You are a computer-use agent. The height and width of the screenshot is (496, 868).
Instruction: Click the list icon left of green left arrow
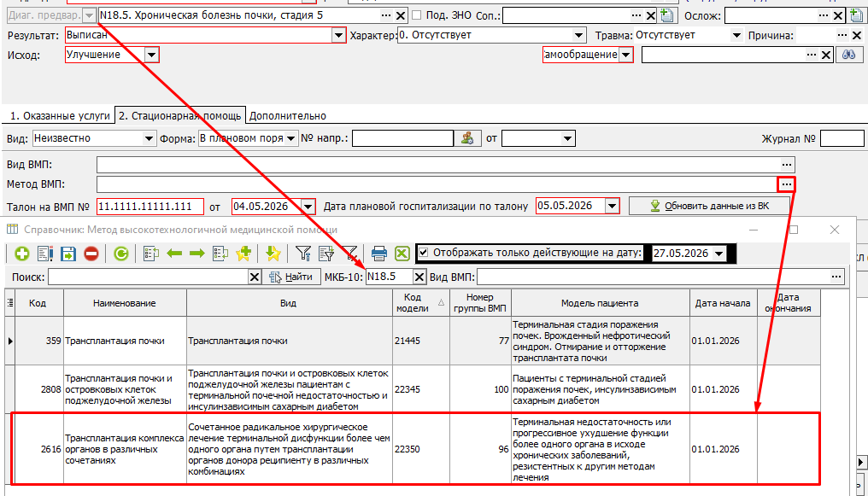pos(150,254)
